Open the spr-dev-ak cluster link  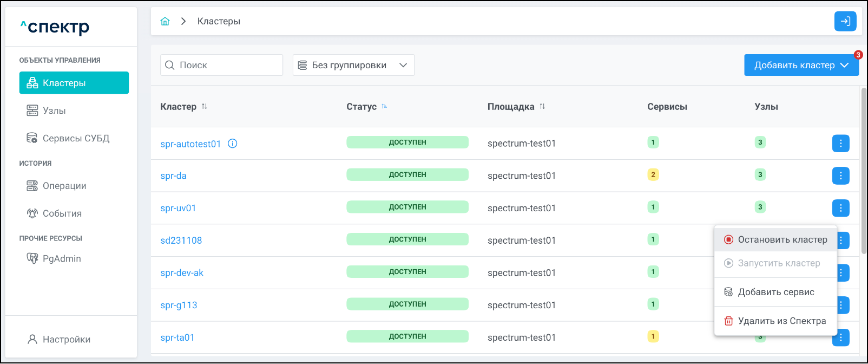(x=182, y=273)
